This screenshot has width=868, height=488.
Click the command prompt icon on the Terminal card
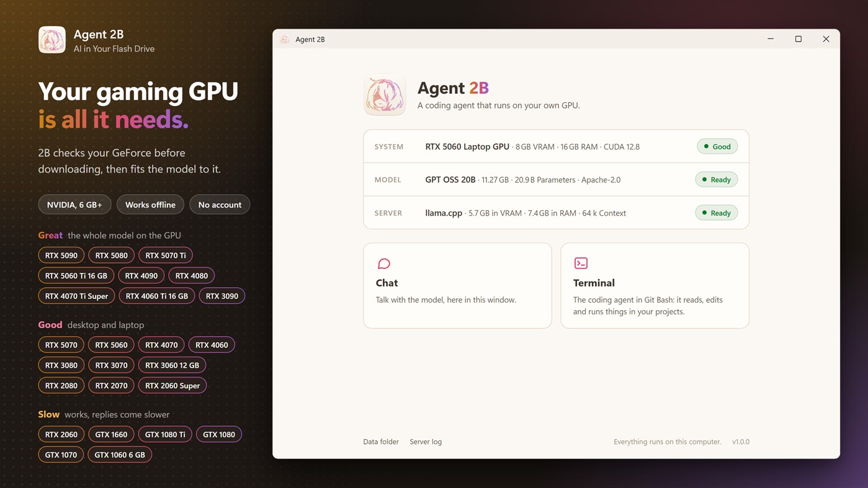(581, 263)
